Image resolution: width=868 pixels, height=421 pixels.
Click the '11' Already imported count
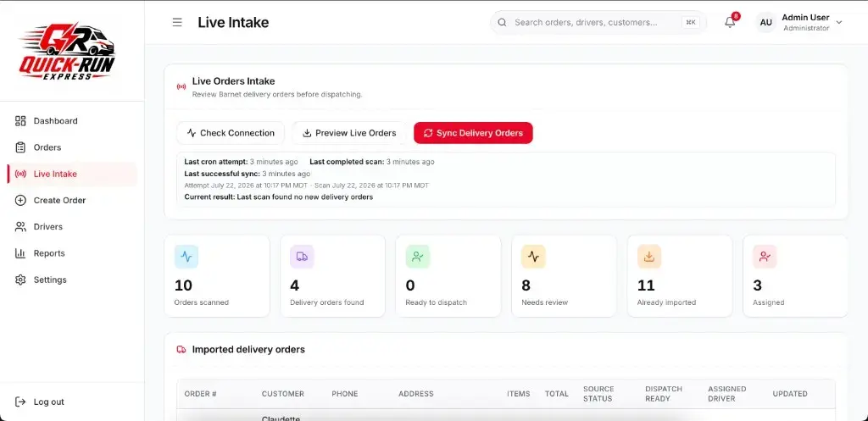(646, 285)
